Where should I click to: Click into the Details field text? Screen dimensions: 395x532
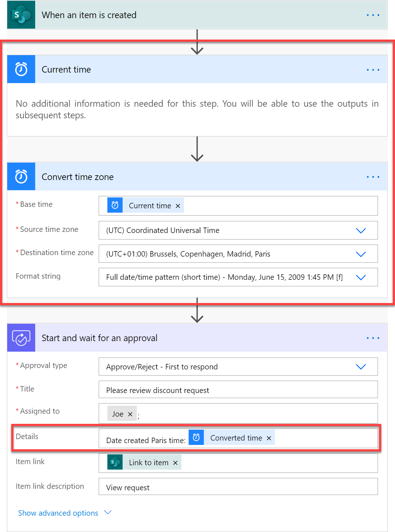[145, 441]
